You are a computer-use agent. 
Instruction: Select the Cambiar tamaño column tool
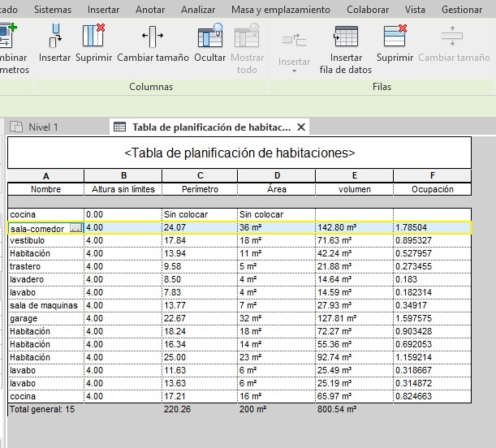[x=153, y=36]
